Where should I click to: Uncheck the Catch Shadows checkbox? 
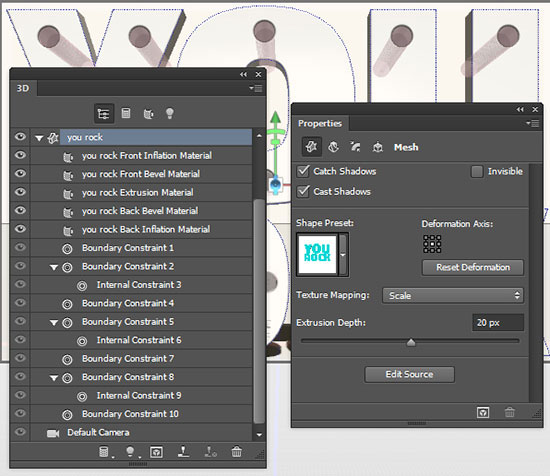tap(303, 171)
